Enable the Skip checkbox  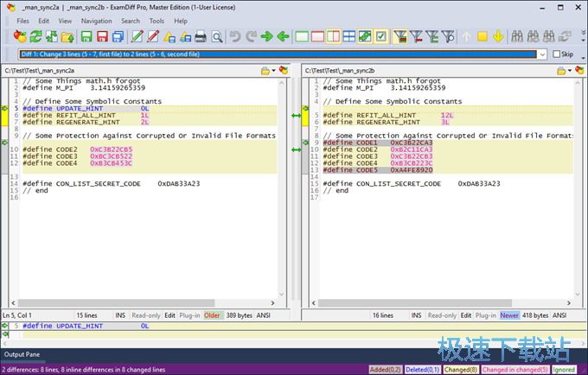556,54
